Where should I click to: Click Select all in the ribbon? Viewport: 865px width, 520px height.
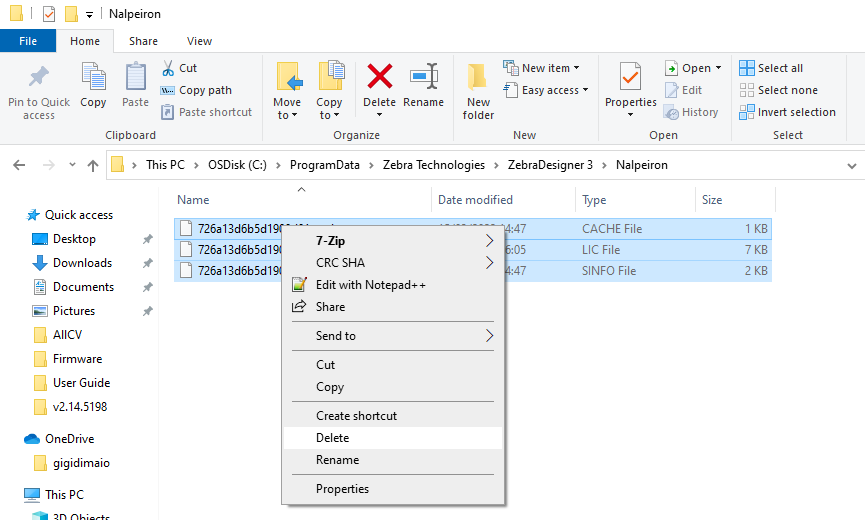(x=771, y=68)
